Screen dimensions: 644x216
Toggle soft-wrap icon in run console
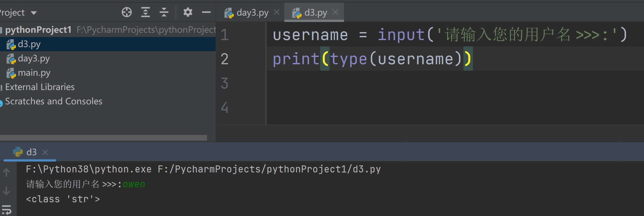(6, 210)
